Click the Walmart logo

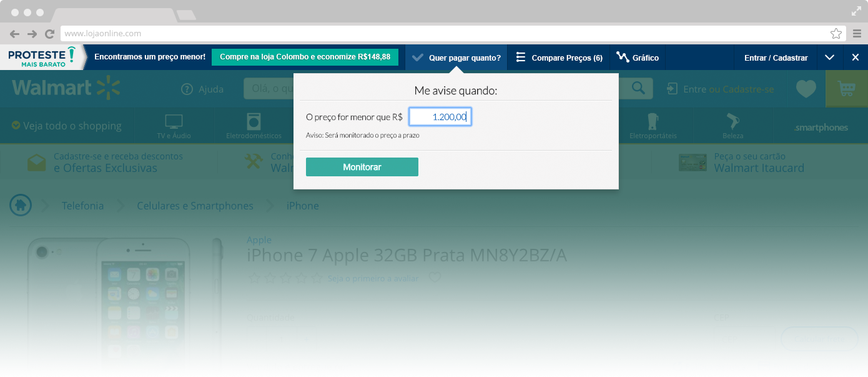tap(66, 88)
